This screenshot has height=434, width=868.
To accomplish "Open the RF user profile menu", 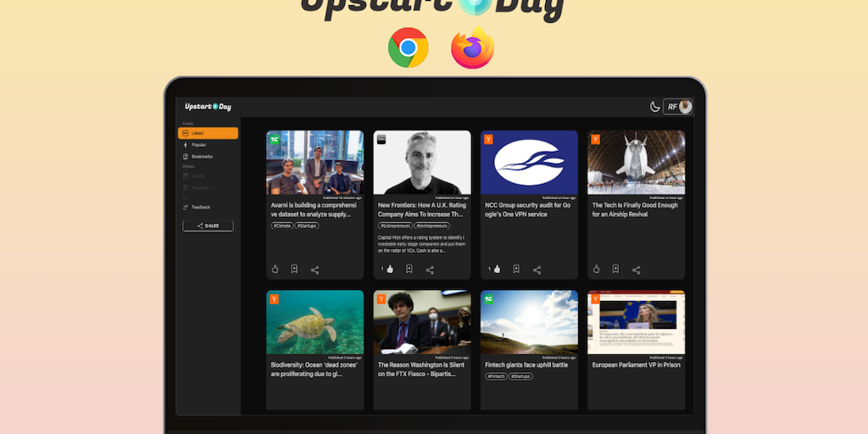I will tap(678, 107).
